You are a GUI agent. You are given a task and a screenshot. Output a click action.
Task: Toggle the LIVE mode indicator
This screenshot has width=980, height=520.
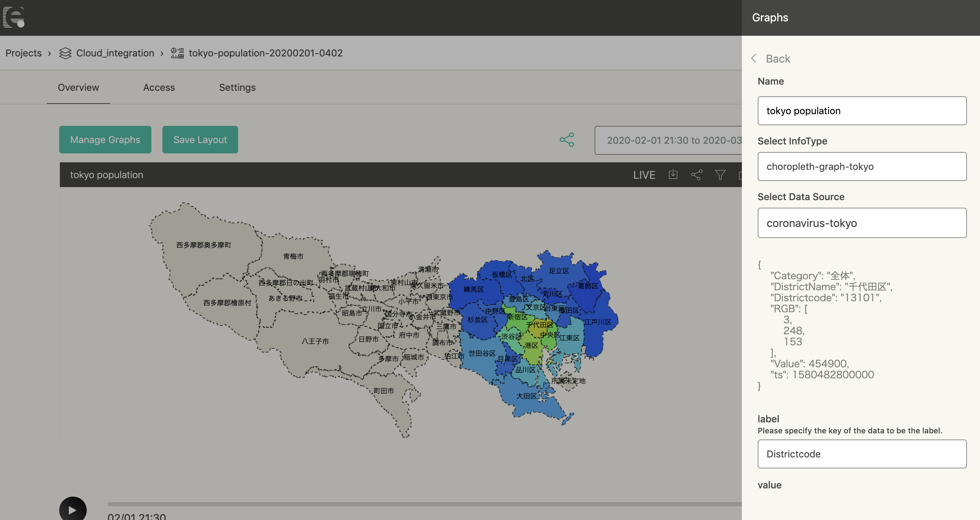click(x=644, y=175)
